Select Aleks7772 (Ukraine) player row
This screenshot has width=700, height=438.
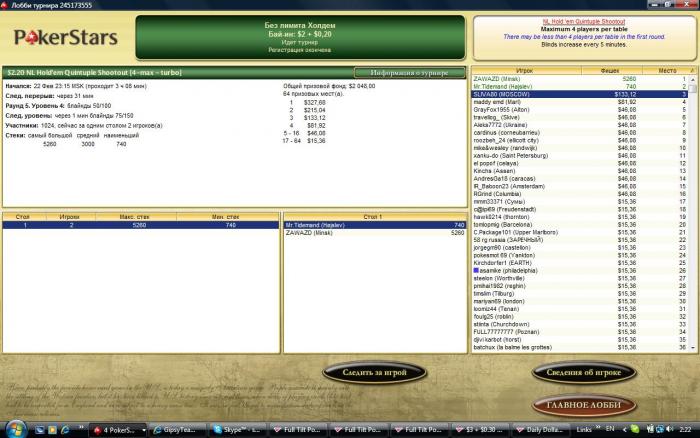(579, 125)
